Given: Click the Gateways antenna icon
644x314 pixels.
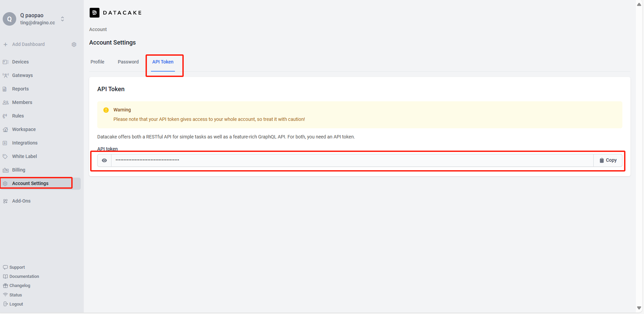Looking at the screenshot, I should coord(5,75).
